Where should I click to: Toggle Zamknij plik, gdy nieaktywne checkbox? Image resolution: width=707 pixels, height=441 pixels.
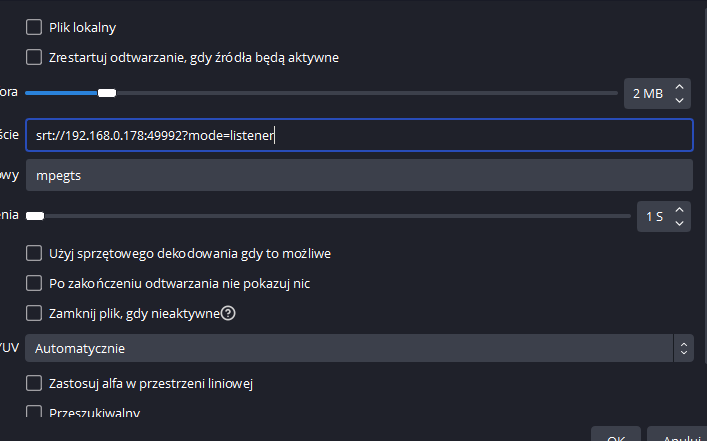click(x=34, y=313)
